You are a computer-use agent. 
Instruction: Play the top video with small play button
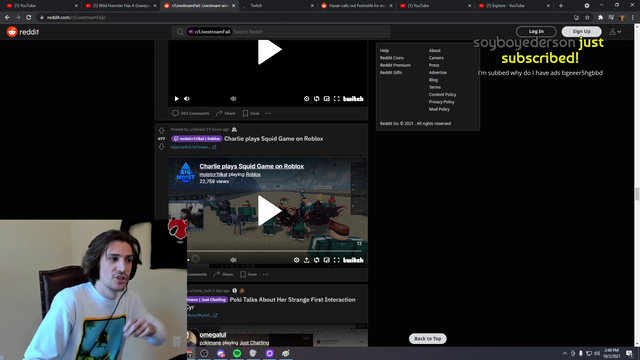click(176, 99)
